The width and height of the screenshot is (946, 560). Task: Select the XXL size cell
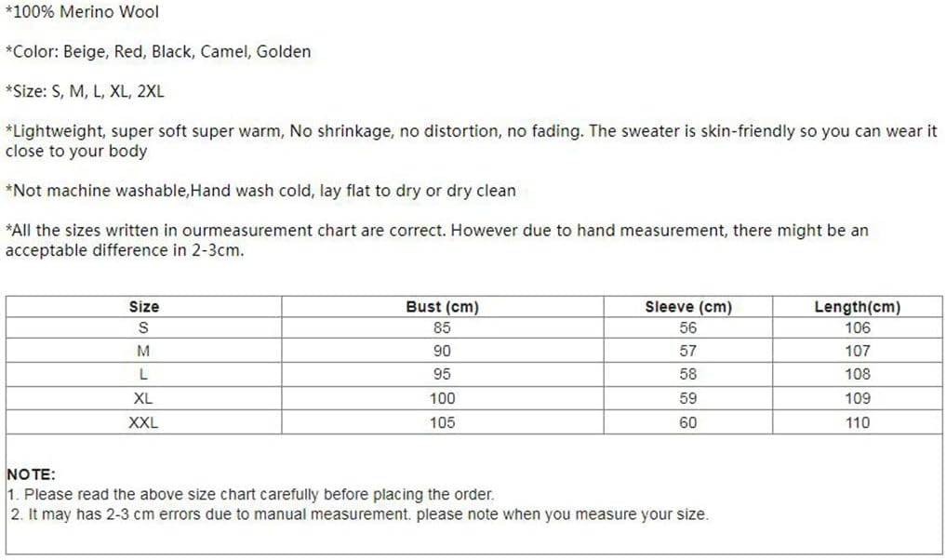click(x=143, y=422)
